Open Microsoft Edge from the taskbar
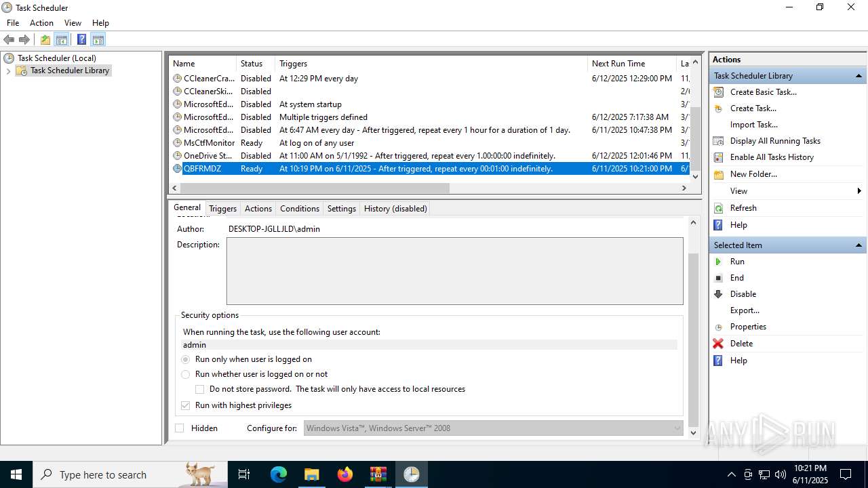The image size is (868, 488). coord(279,474)
